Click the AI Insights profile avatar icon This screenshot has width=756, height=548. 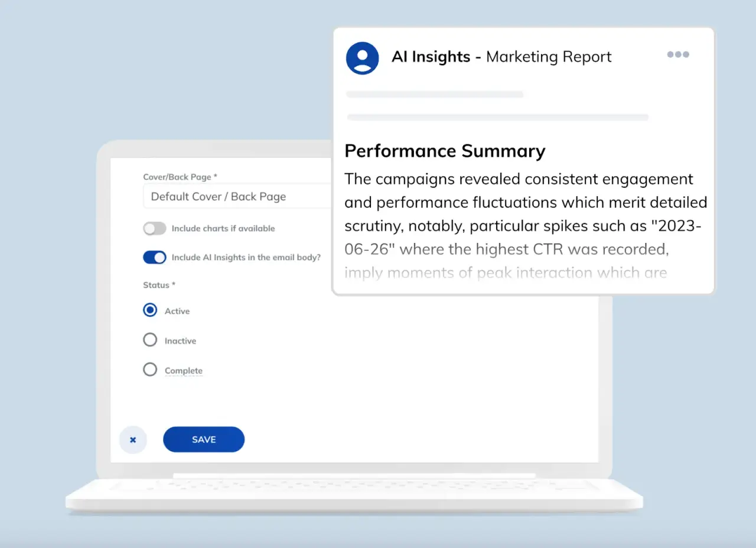[362, 58]
